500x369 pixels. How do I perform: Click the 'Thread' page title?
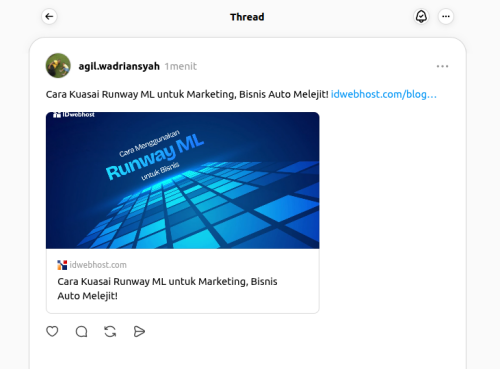(x=247, y=17)
